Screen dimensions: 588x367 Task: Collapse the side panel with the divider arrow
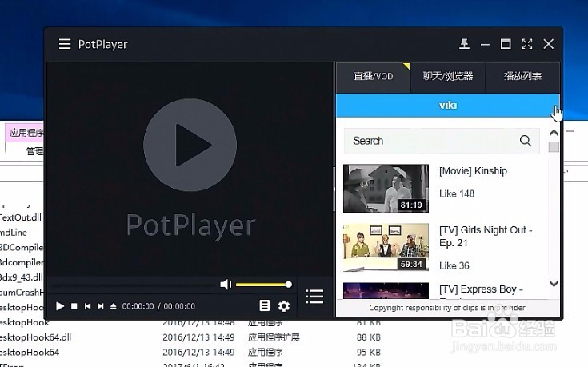pyautogui.click(x=334, y=189)
